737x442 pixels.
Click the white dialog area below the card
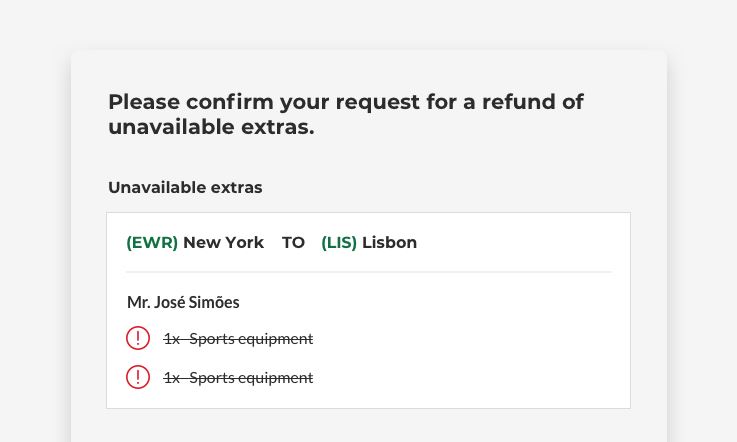pos(368,426)
